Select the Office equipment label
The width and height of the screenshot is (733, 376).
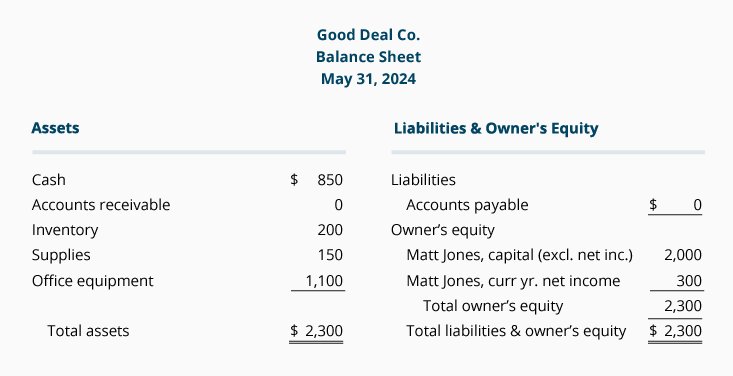coord(93,281)
